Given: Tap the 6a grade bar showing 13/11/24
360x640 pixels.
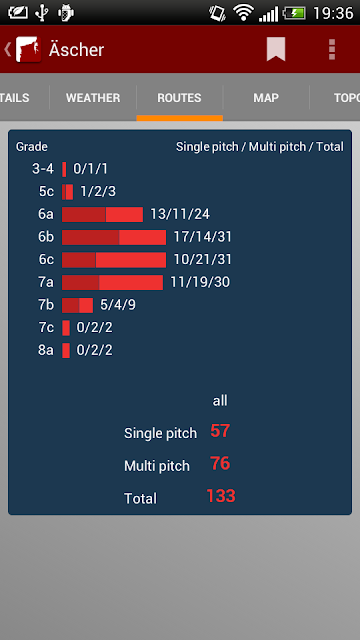Looking at the screenshot, I should click(x=102, y=214).
